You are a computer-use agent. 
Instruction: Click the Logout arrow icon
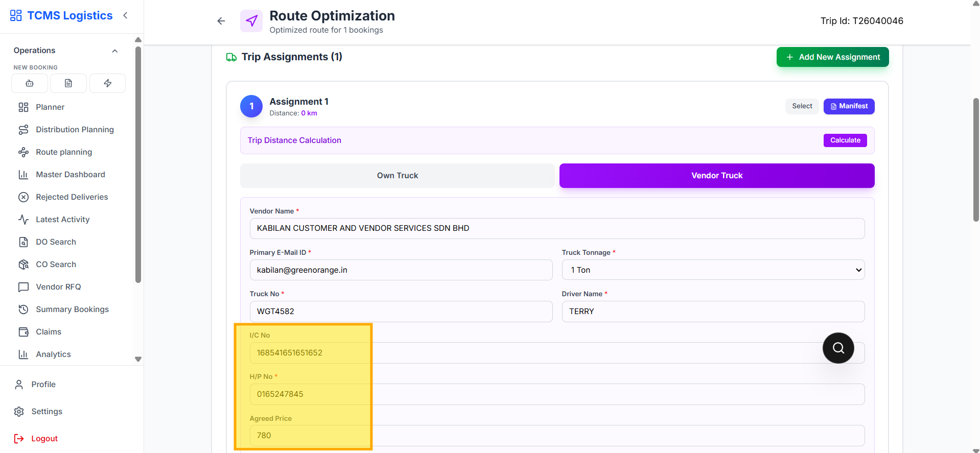click(19, 439)
